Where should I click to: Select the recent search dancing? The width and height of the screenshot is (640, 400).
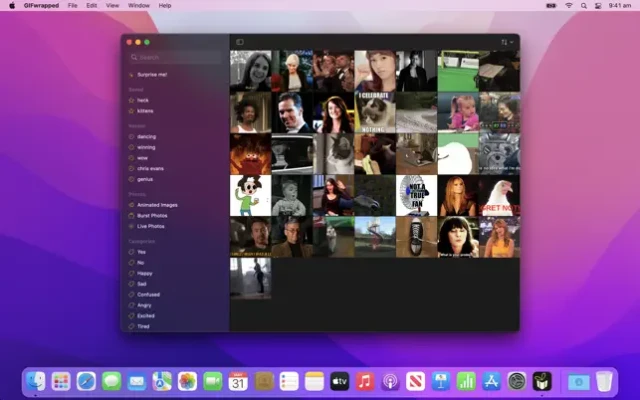pos(146,137)
